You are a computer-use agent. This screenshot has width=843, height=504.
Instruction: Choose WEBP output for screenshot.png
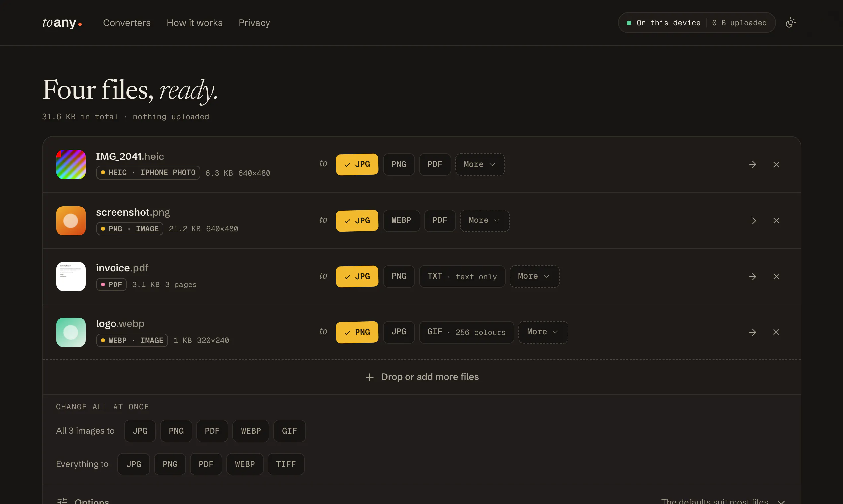click(401, 220)
